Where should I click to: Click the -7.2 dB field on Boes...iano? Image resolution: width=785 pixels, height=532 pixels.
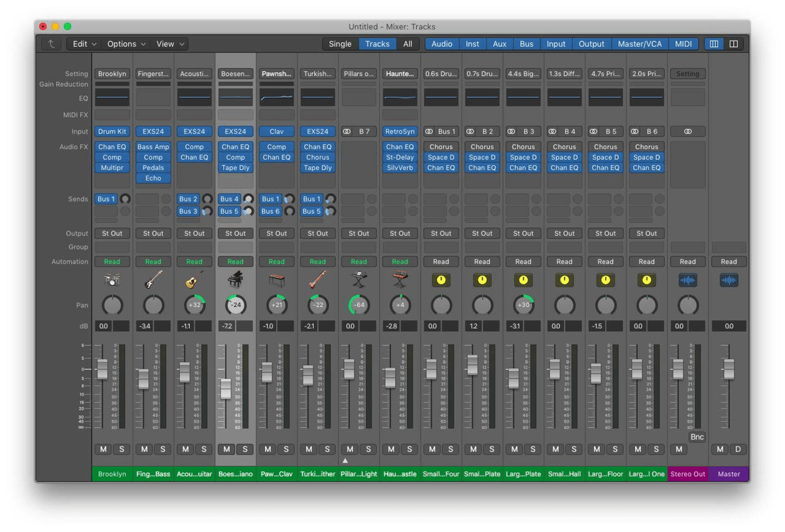(226, 326)
